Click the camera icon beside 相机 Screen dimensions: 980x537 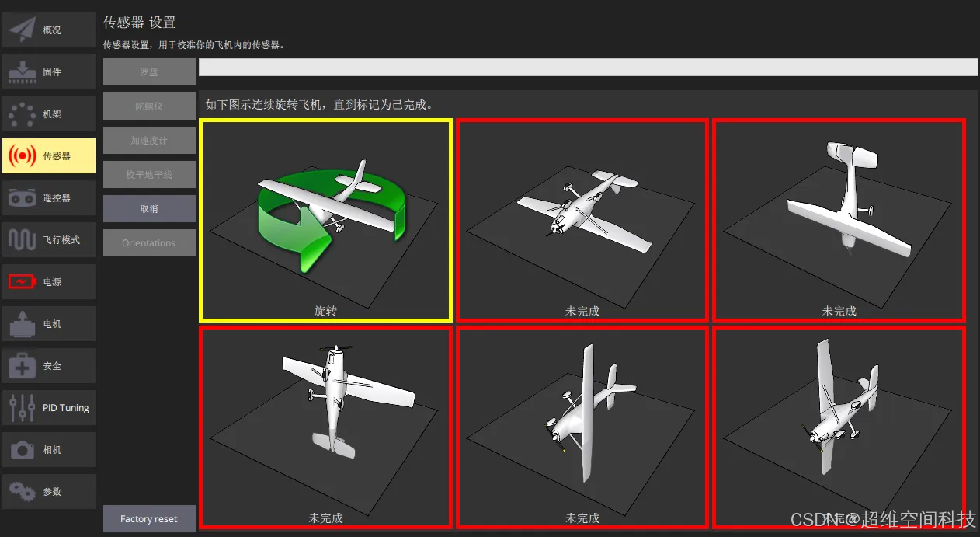(23, 449)
